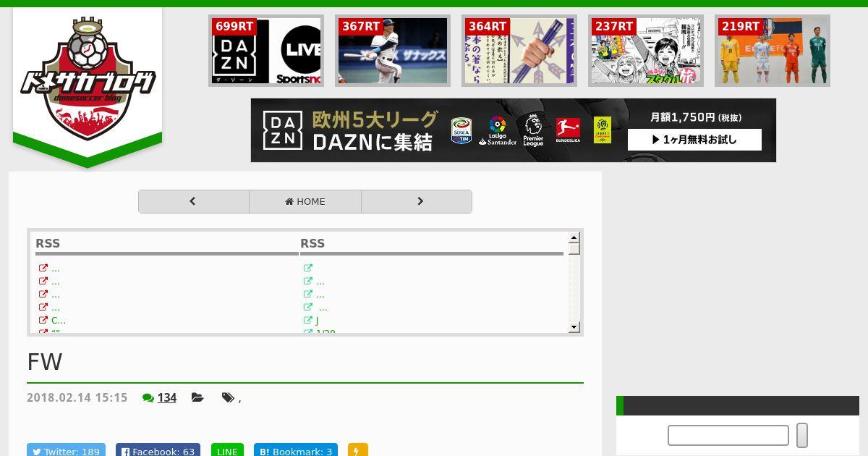Click the DAZN logo in the banner ad

tap(282, 130)
